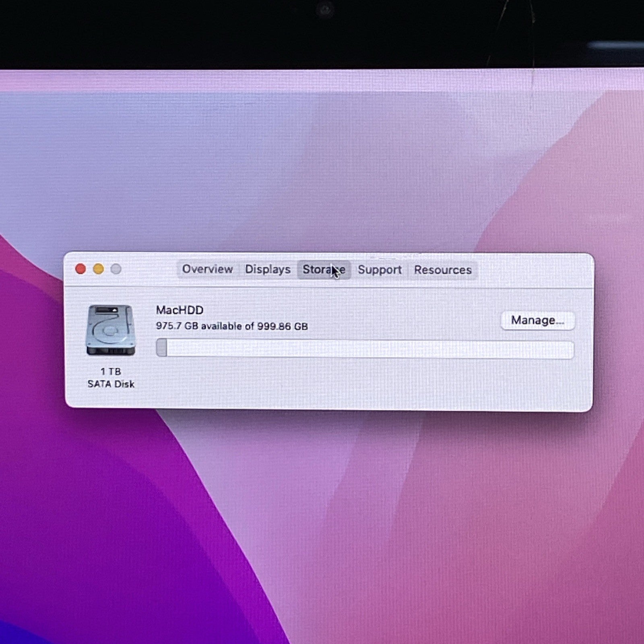Click the SATA Disk label
Viewport: 644px width, 644px height.
[111, 384]
